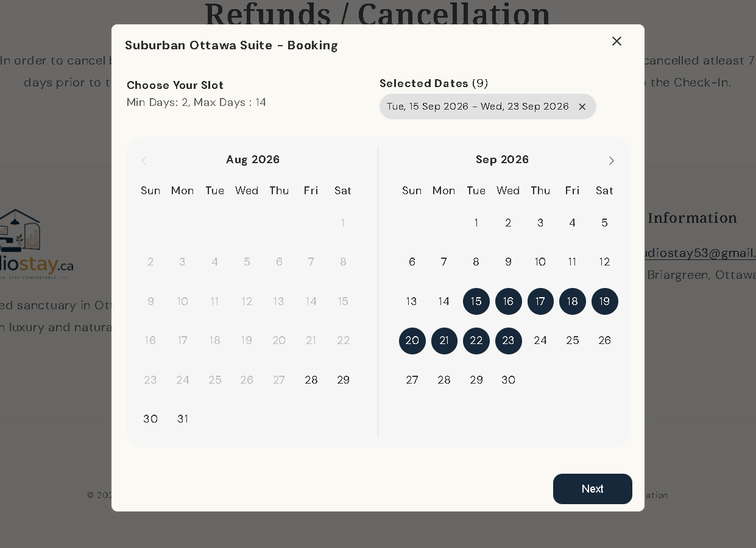The image size is (756, 548).
Task: Go to next month using the right chevron
Action: [611, 161]
